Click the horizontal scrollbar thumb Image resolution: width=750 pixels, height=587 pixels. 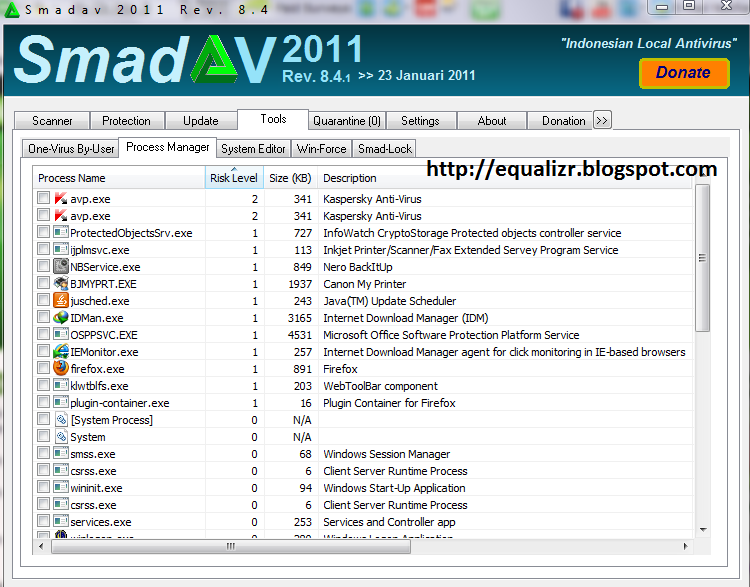point(231,546)
